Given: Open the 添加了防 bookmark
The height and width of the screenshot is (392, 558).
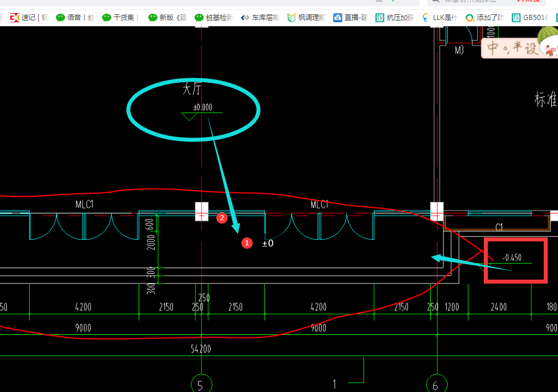Looking at the screenshot, I should (x=485, y=18).
